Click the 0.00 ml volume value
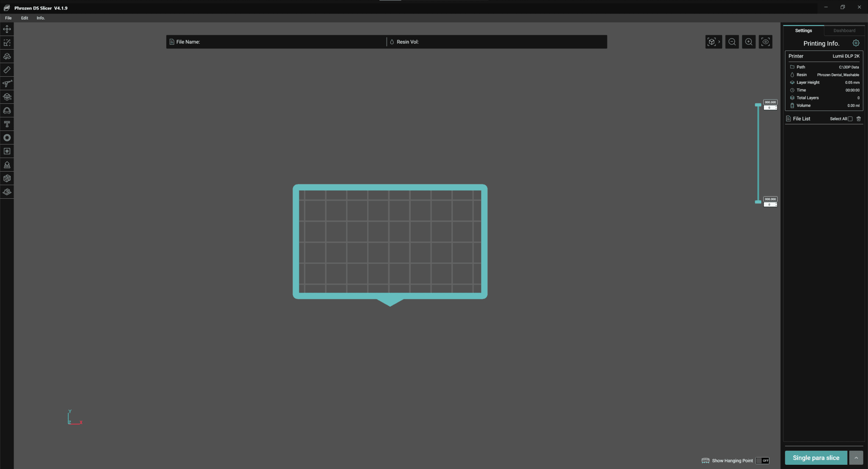Viewport: 868px width, 469px height. [x=853, y=105]
